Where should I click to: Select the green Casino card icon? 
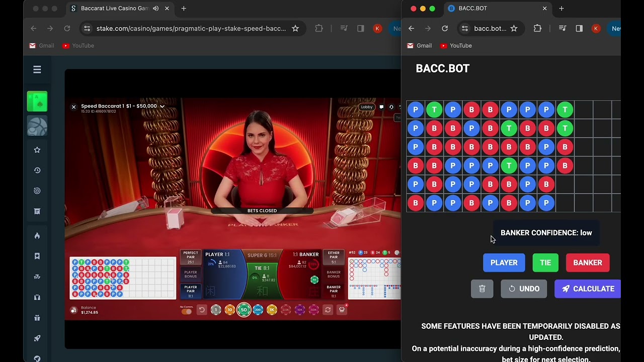37,102
